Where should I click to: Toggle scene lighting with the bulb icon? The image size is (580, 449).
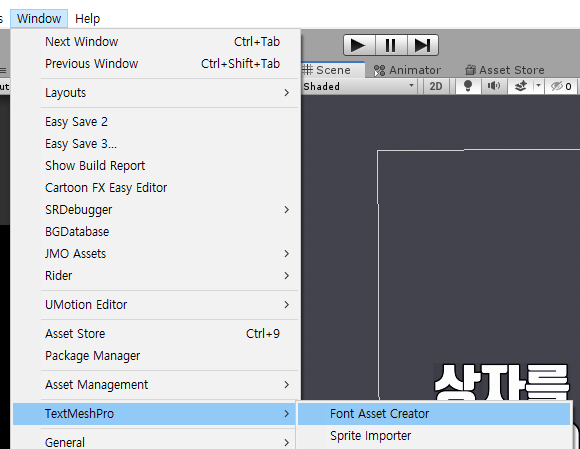468,86
